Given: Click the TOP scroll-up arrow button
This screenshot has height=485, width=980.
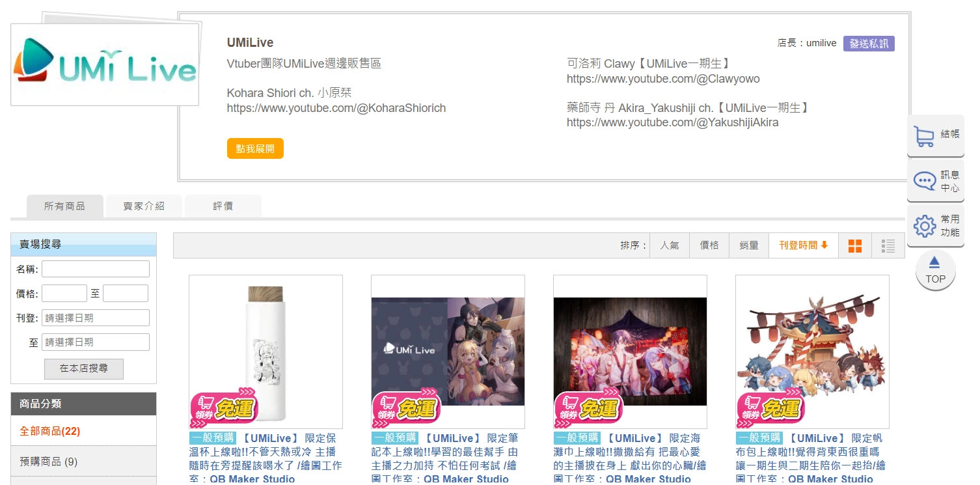Looking at the screenshot, I should 935,270.
